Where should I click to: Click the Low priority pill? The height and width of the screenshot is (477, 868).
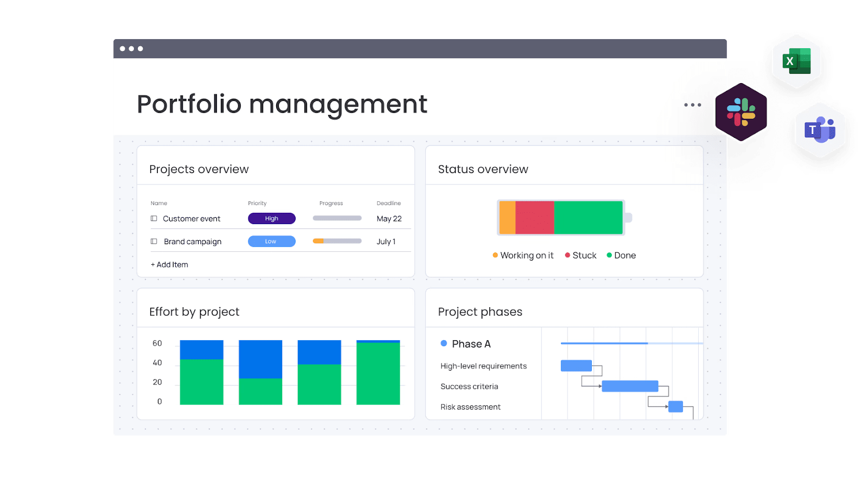pos(272,241)
